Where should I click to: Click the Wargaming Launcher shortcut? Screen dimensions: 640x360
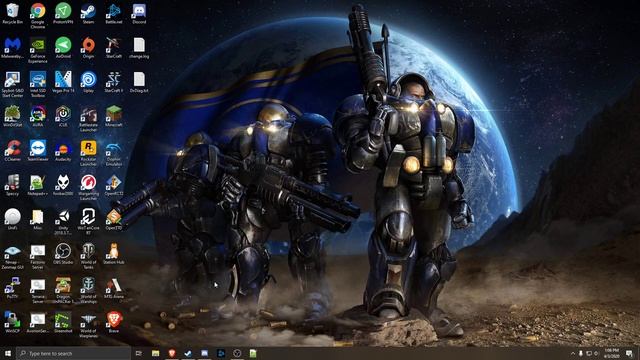[88, 187]
